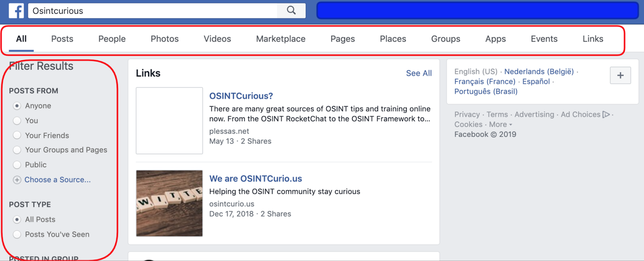The image size is (644, 261).
Task: Click See All in Links section
Action: pyautogui.click(x=419, y=73)
